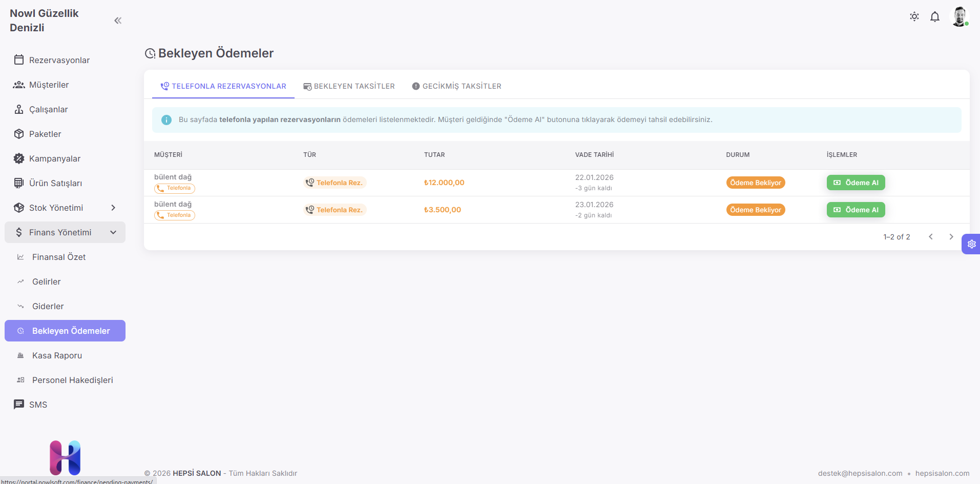Image resolution: width=980 pixels, height=484 pixels.
Task: Click Ödeme Al for the ₺12.000,00 payment
Action: pos(856,183)
